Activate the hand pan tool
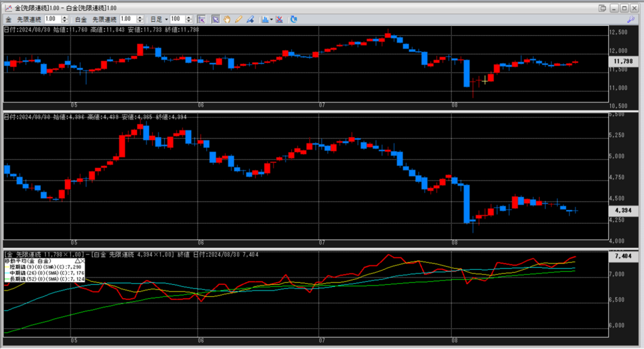This screenshot has width=644, height=349. 226,19
